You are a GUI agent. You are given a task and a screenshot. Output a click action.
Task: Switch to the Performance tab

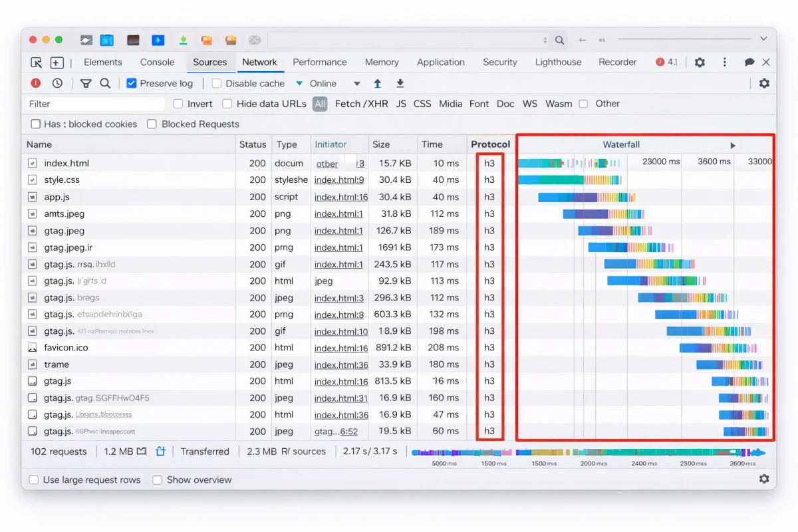320,62
